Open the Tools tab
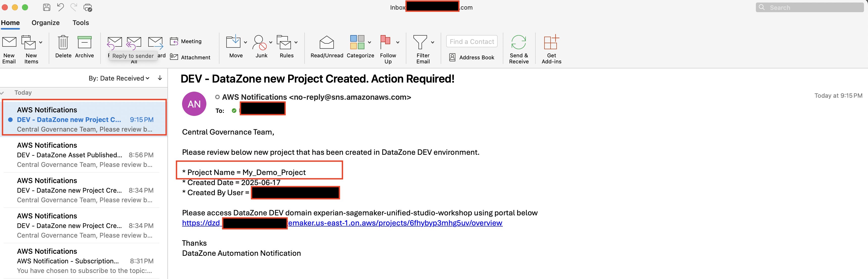The image size is (868, 279). tap(81, 22)
